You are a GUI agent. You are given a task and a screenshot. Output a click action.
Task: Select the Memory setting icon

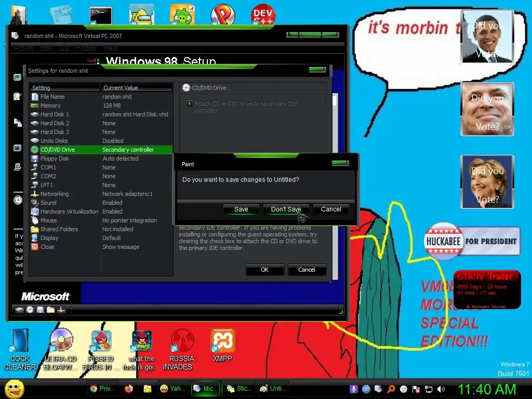[35, 105]
